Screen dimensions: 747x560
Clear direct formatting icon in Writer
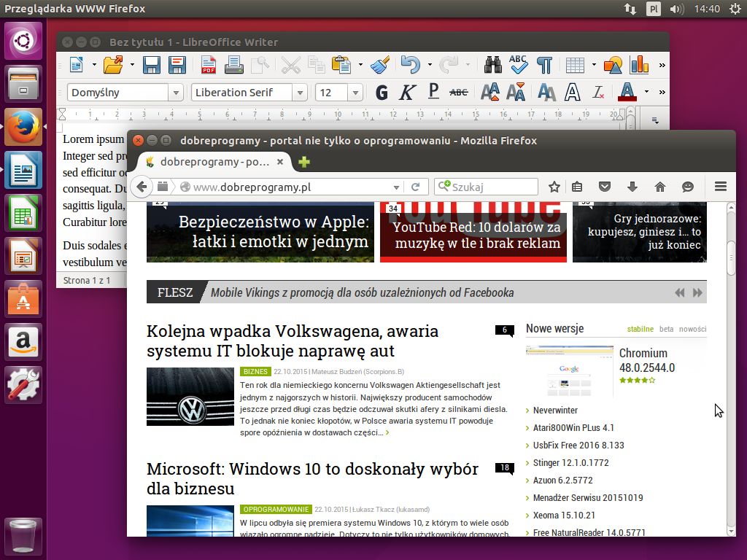598,92
